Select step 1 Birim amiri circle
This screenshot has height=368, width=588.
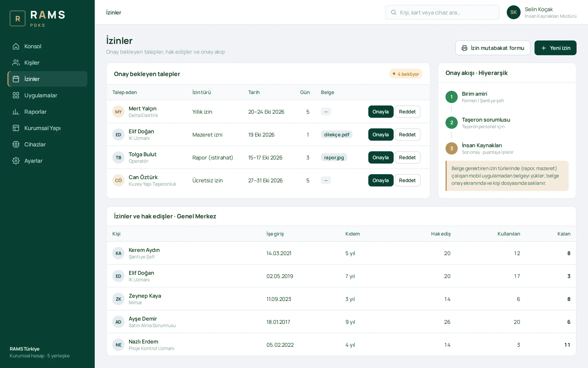(x=452, y=97)
